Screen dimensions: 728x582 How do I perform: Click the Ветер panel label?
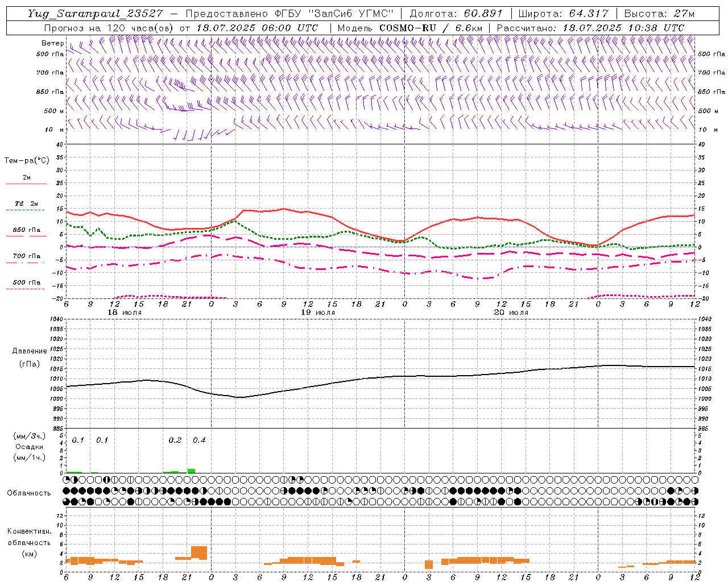click(52, 43)
